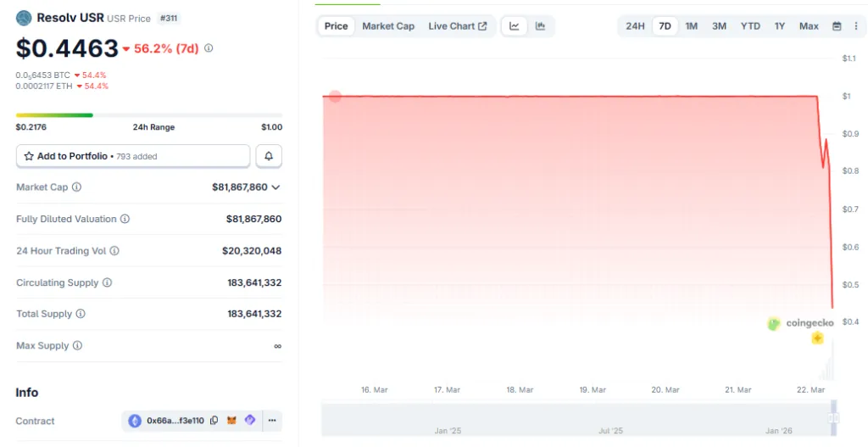Show the Fully Diluted Valuation info tooltip
This screenshot has width=868, height=447.
point(125,219)
